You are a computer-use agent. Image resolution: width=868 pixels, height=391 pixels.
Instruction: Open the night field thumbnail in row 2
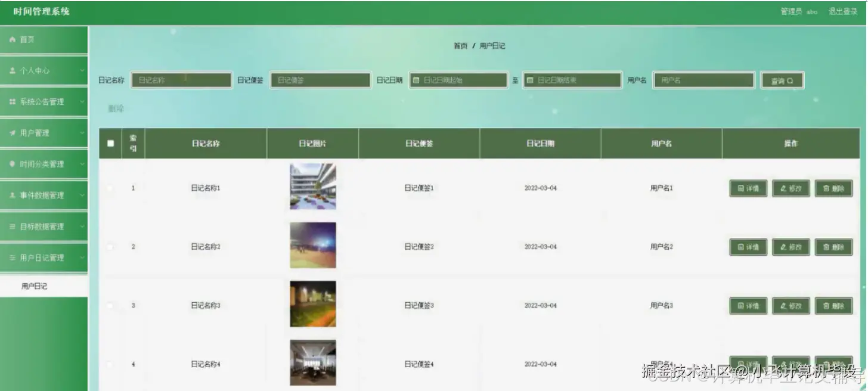(x=313, y=246)
